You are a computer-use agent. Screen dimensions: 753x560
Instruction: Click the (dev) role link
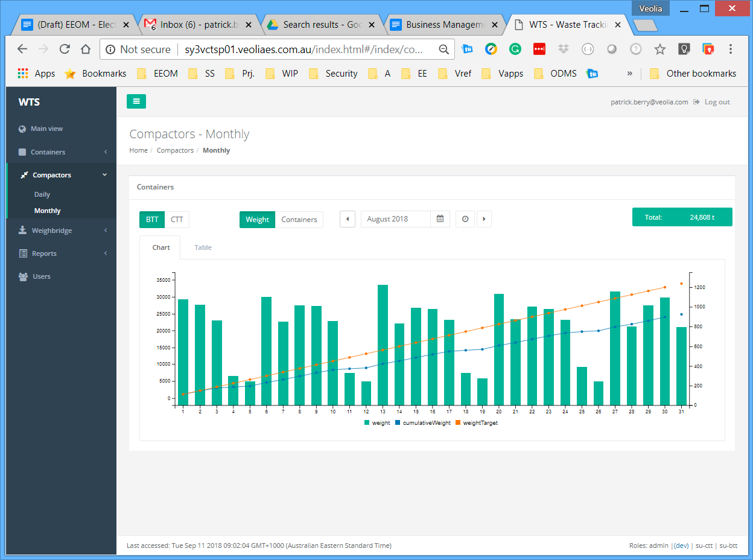click(681, 546)
